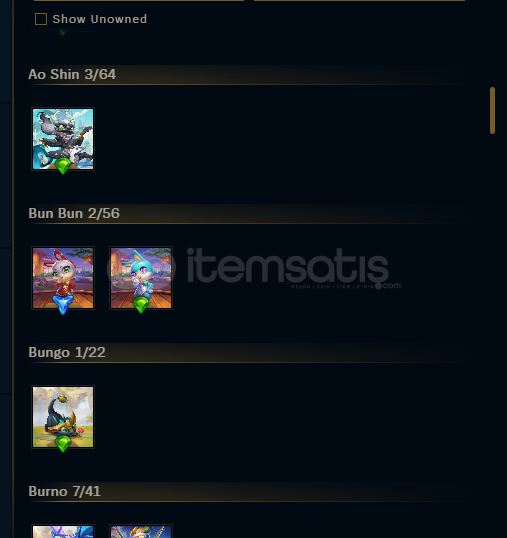Click the blue star badge on red Bun Bun

(63, 305)
